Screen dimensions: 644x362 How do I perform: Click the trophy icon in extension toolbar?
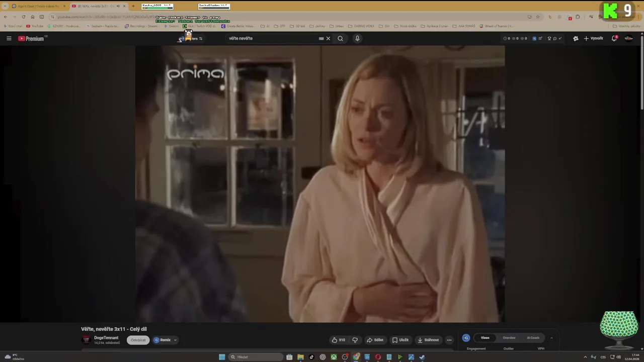(x=549, y=38)
